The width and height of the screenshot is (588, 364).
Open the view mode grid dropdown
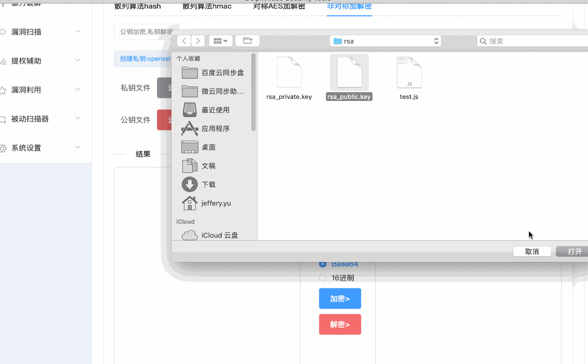click(x=221, y=41)
